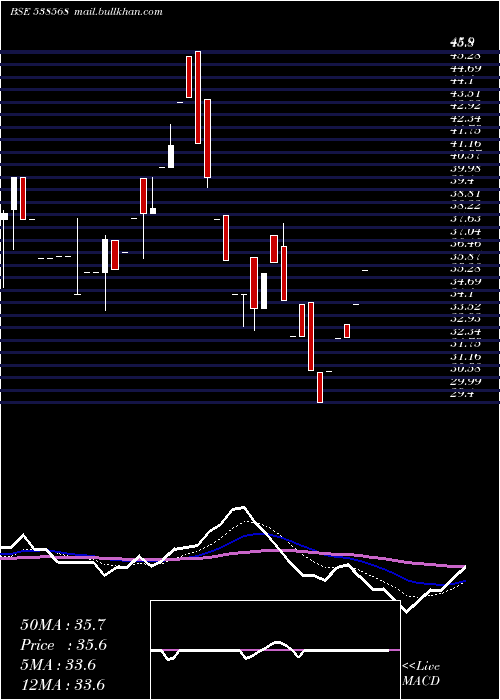Select the 31.16 price axis label
The image size is (500, 700).
(x=466, y=356)
